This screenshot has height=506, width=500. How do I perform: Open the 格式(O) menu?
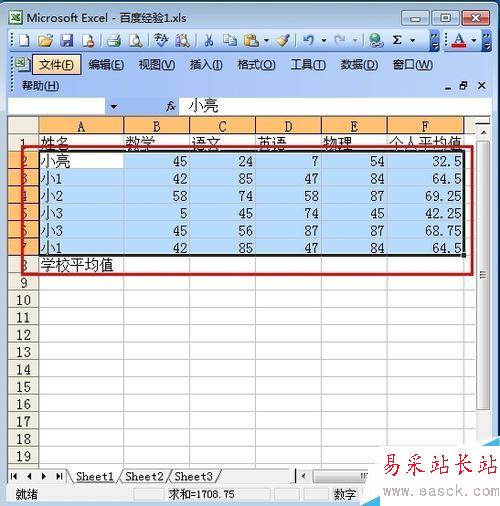[x=256, y=65]
